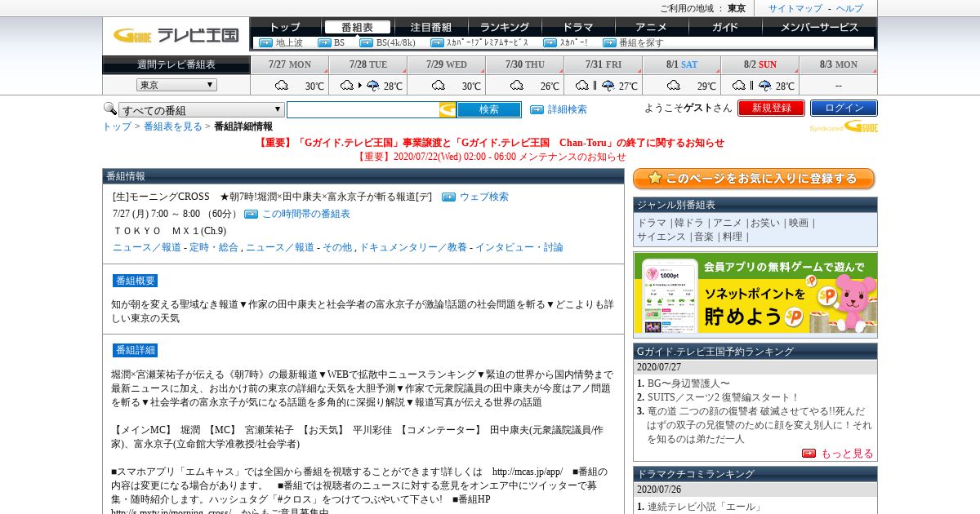Select the 8/2 SUN date column
Image resolution: width=980 pixels, height=514 pixels.
[x=760, y=64]
